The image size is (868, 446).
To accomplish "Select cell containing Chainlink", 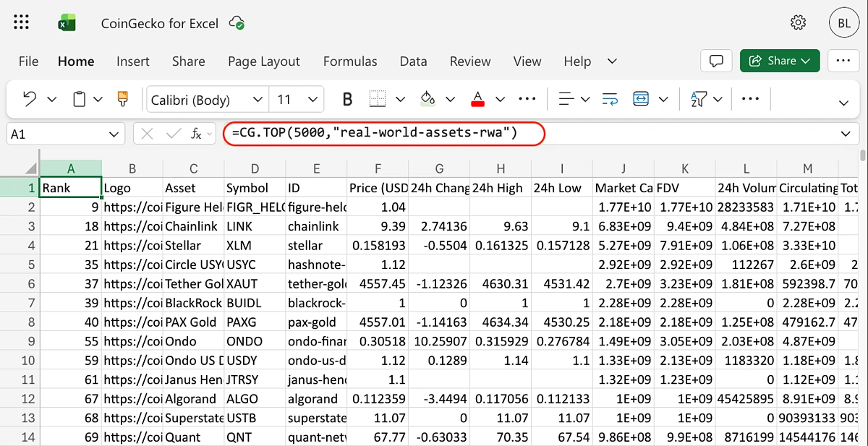I will 194,226.
